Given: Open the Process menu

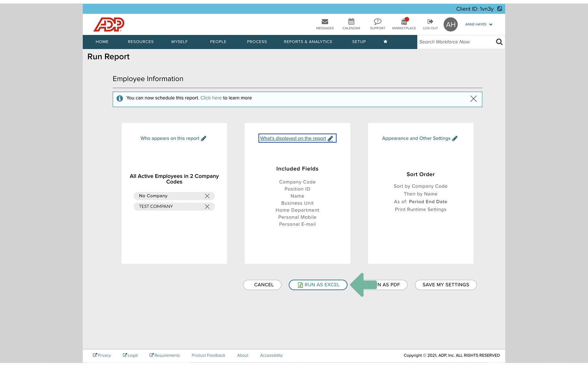Looking at the screenshot, I should 257,42.
